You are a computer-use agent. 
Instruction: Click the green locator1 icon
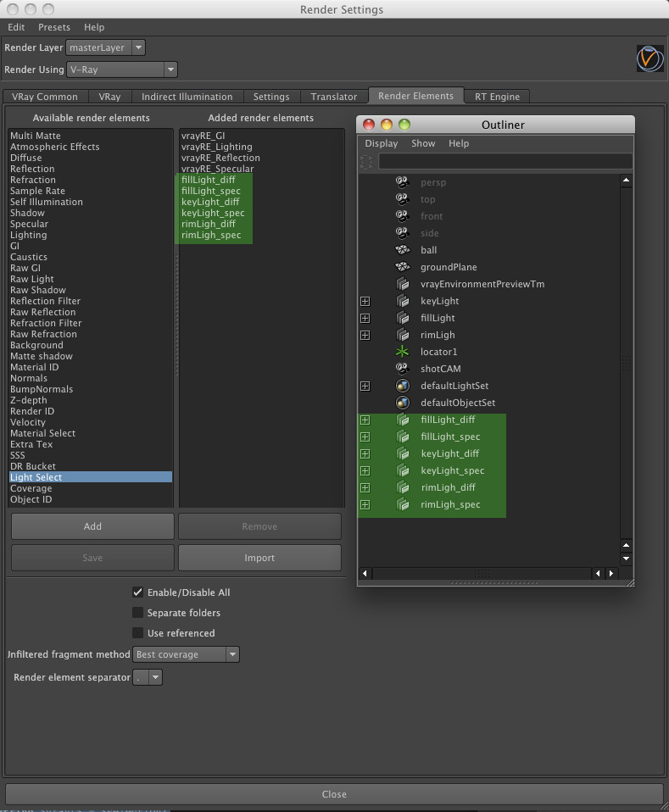coord(402,352)
